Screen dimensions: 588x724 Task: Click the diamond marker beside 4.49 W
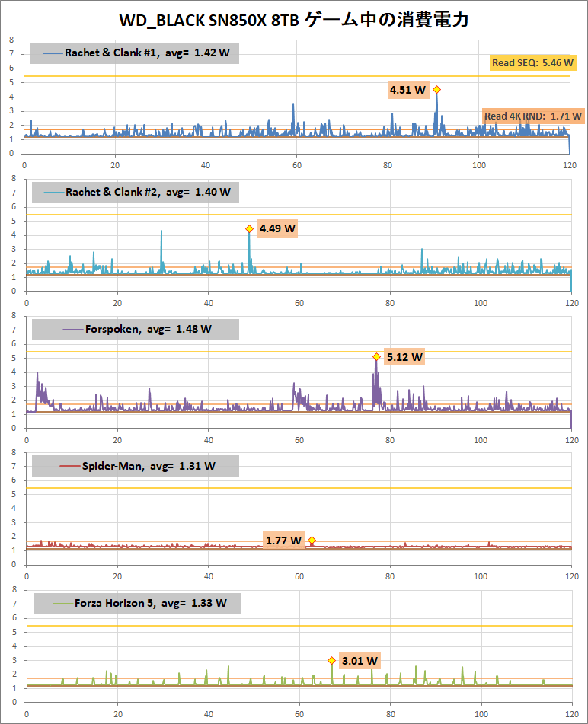pyautogui.click(x=249, y=229)
